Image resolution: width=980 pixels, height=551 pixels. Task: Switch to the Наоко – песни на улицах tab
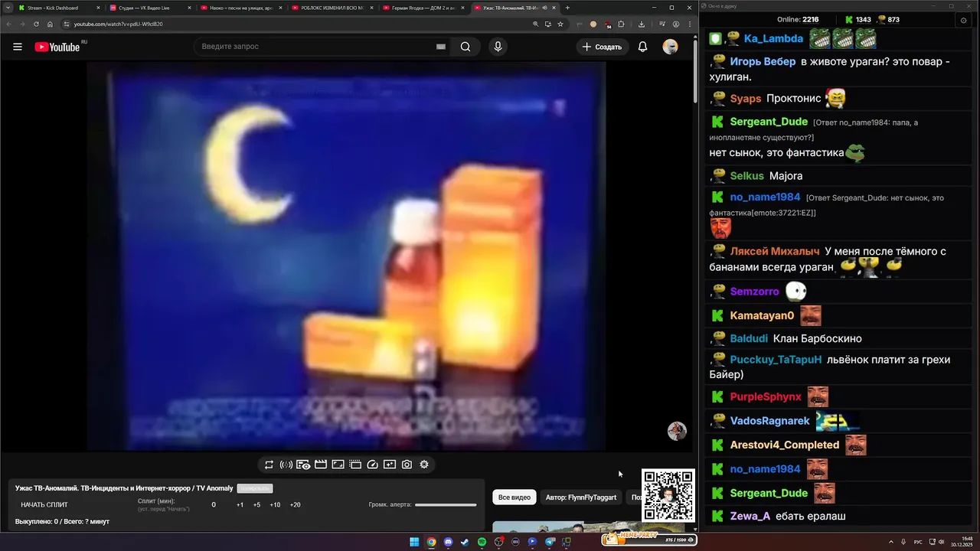point(241,8)
